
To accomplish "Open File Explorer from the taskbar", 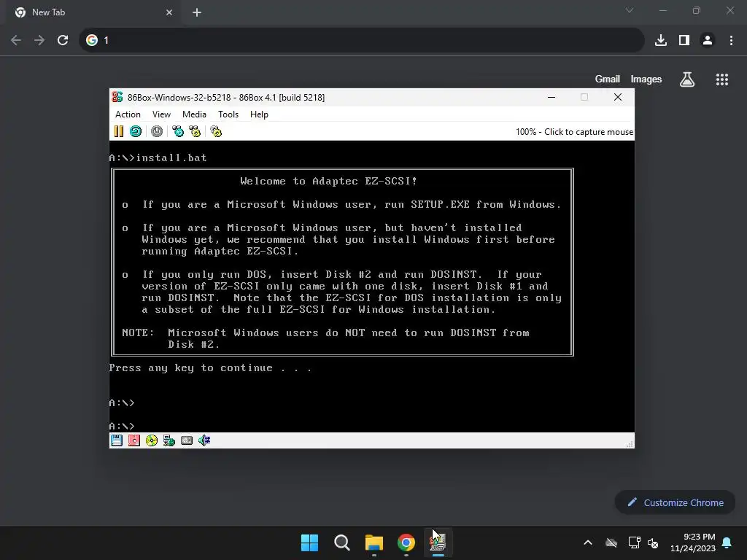I will point(374,542).
